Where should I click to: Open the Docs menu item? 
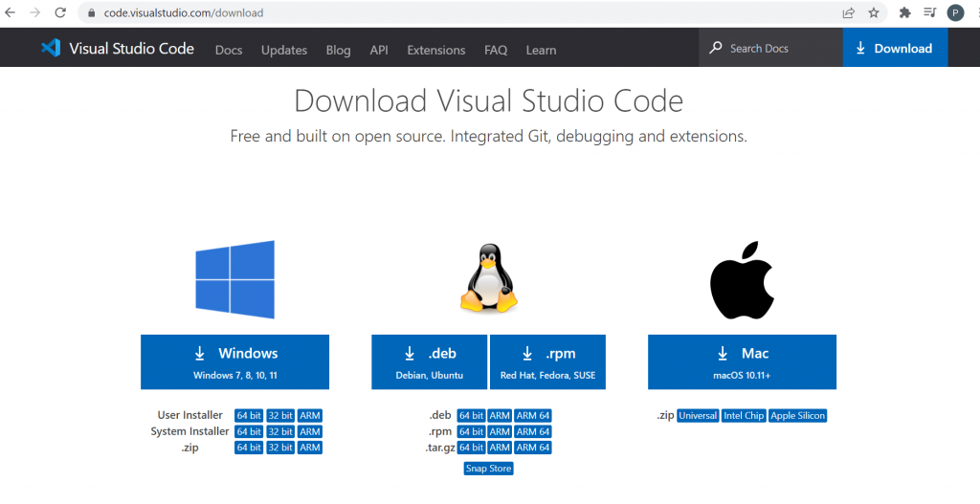(x=229, y=50)
